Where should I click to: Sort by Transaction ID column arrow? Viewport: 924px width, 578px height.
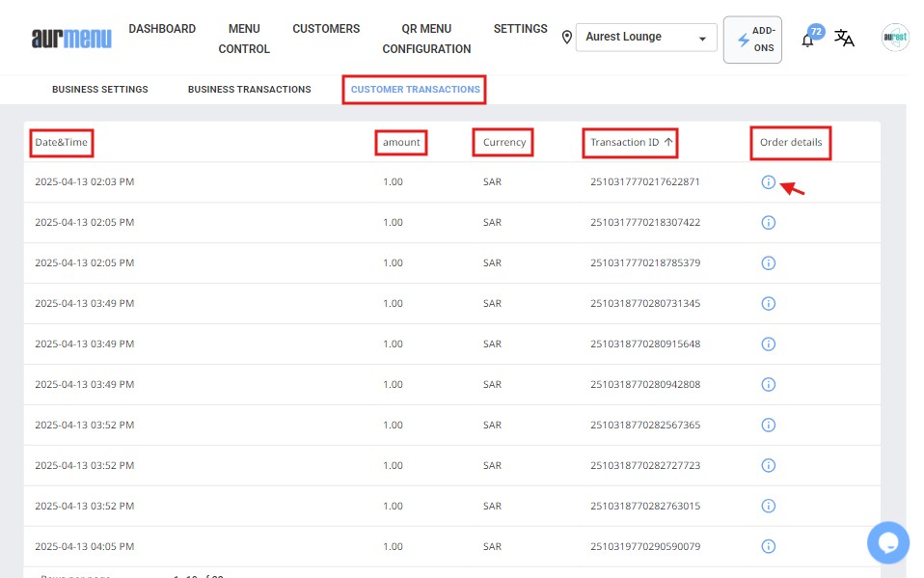668,143
